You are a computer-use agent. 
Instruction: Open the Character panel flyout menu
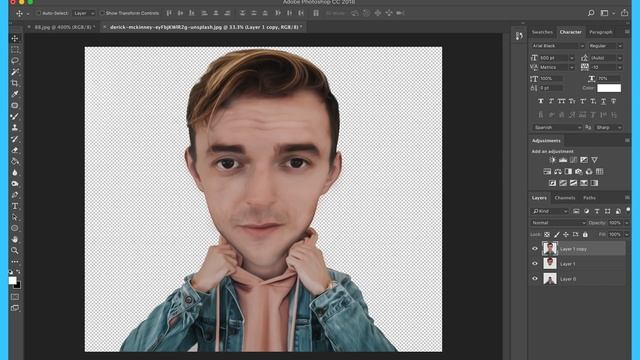tap(627, 31)
